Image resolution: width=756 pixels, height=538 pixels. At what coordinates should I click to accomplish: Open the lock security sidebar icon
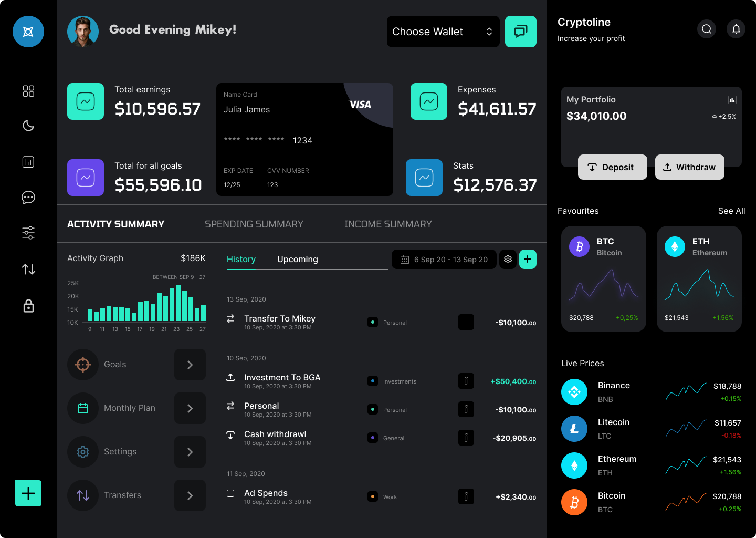coord(28,306)
